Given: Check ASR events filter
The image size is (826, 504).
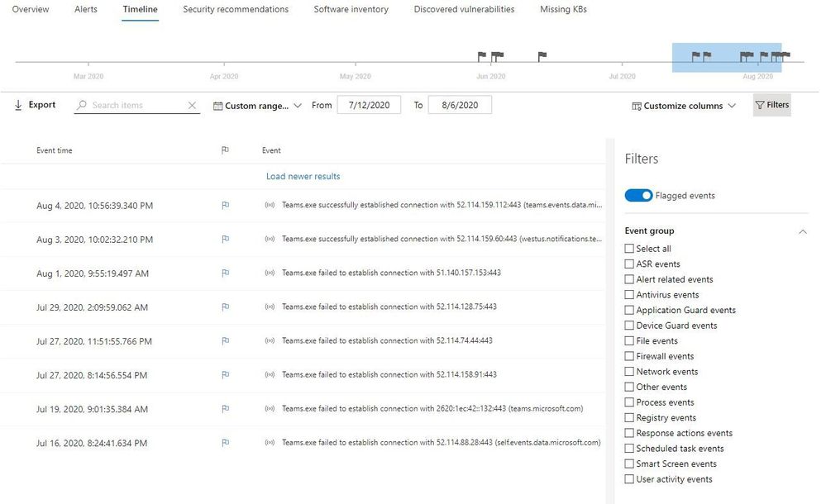Looking at the screenshot, I should coord(629,264).
